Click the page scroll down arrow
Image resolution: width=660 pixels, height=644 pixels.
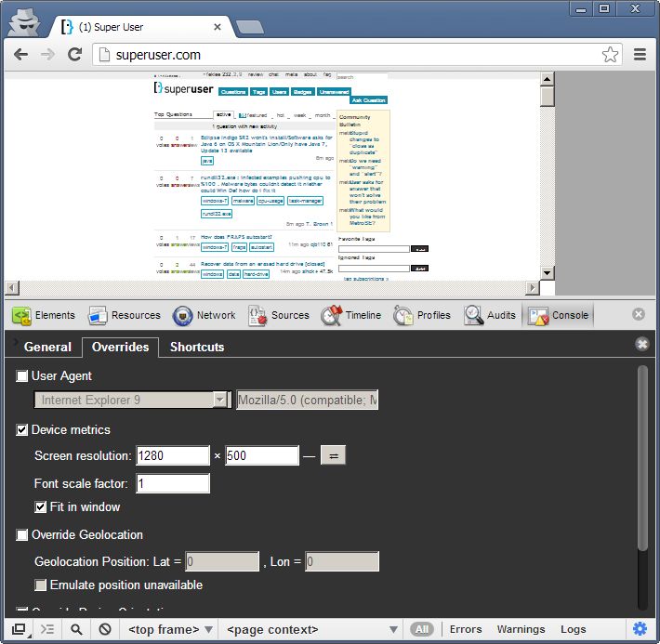coord(547,272)
